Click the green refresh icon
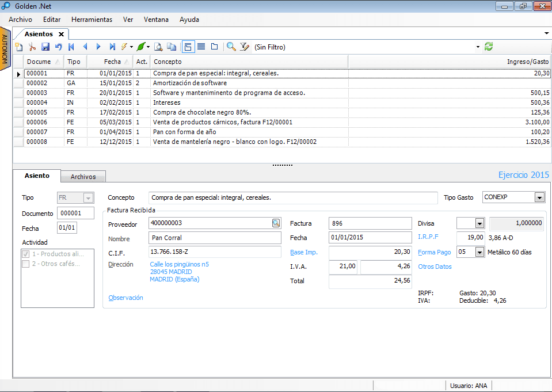The width and height of the screenshot is (552, 392). 489,47
